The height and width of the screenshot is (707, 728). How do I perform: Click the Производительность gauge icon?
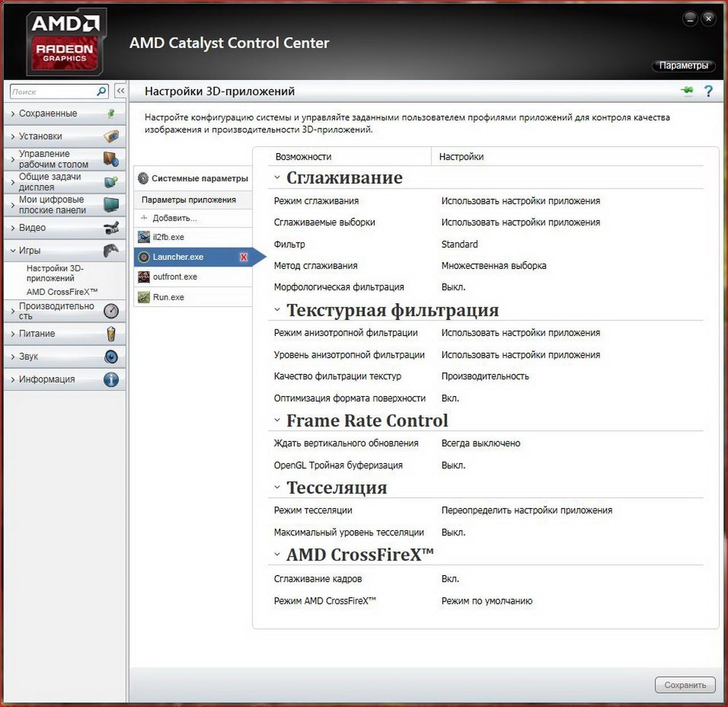[x=111, y=311]
